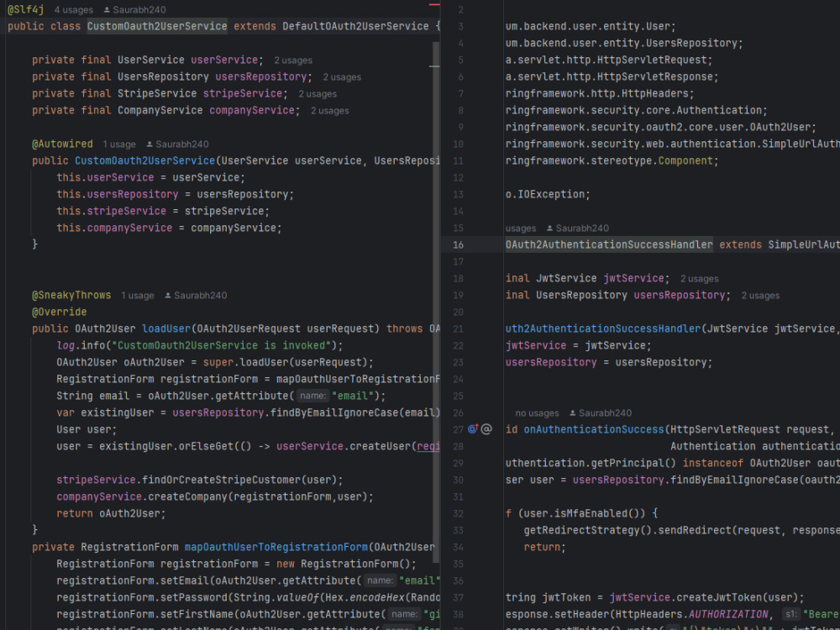The width and height of the screenshot is (840, 630).
Task: Click DefaultOAuth2UserService in the extends clause
Action: coord(355,26)
